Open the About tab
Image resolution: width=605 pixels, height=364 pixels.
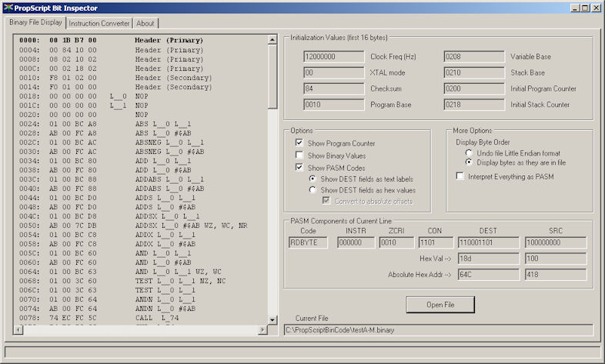[145, 23]
